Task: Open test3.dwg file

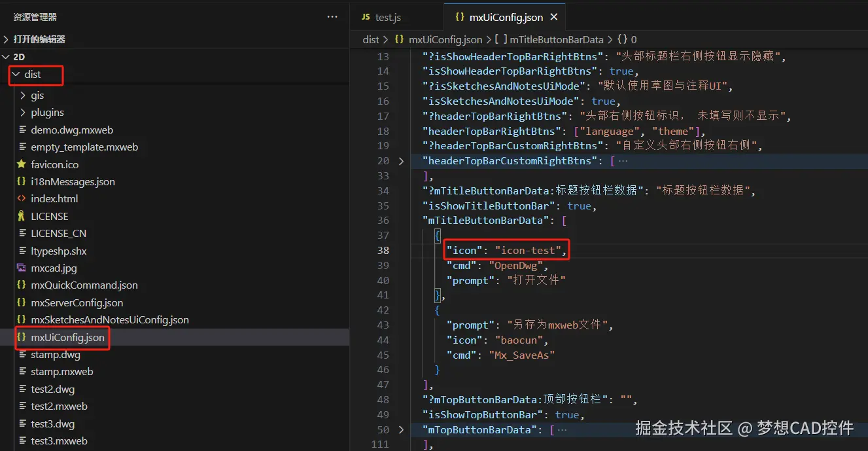Action: coord(53,424)
